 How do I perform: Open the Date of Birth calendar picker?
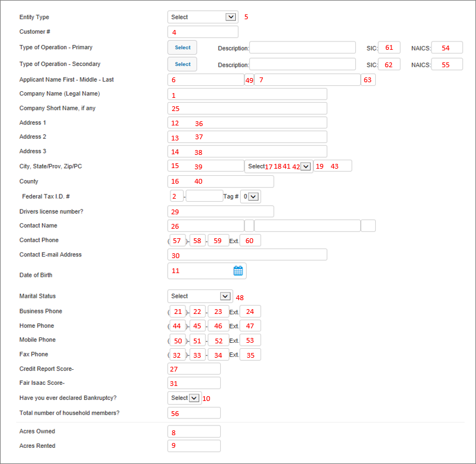[x=238, y=271]
